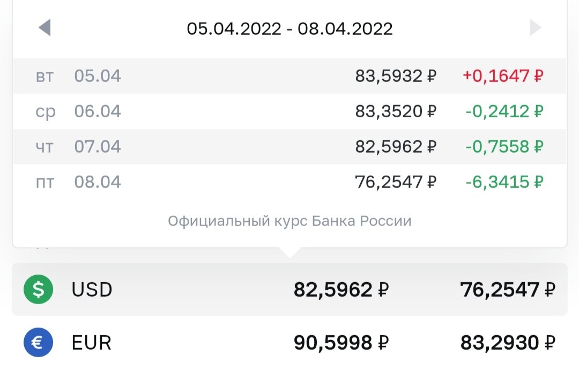Tap EUR rate 90,5998 ₽
The image size is (579, 392).
point(341,342)
